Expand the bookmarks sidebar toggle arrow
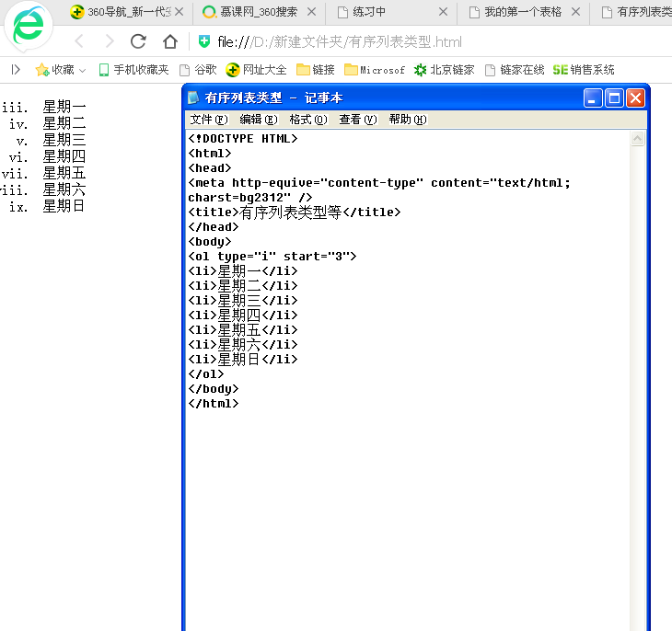672x631 pixels. point(16,69)
